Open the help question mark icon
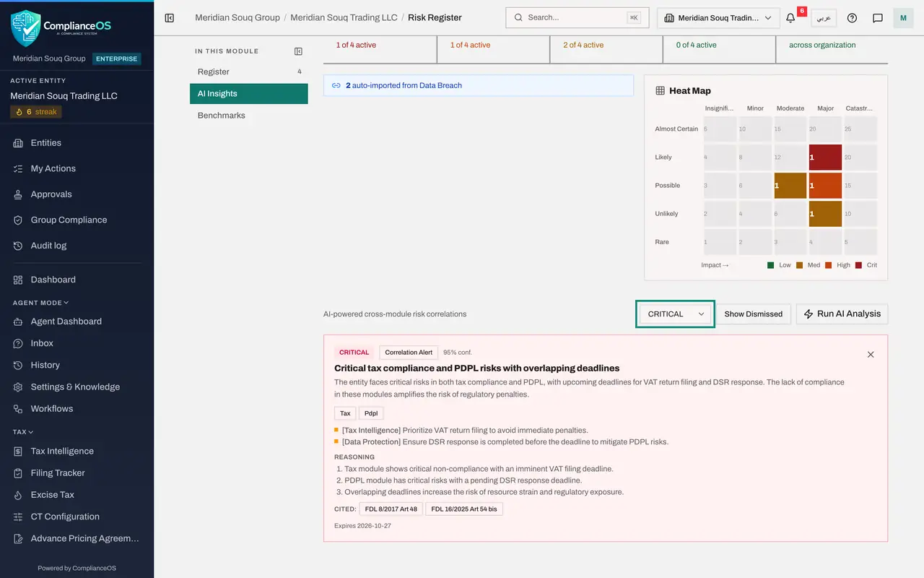The width and height of the screenshot is (924, 578). coord(852,18)
